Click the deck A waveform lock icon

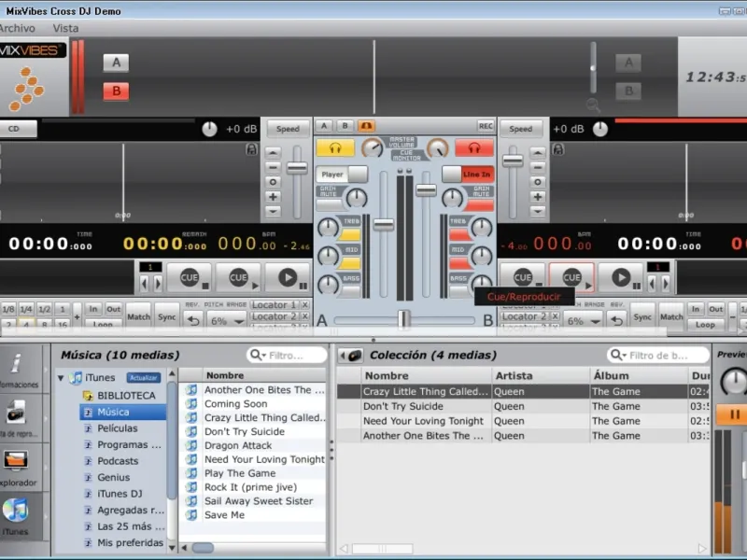(251, 149)
